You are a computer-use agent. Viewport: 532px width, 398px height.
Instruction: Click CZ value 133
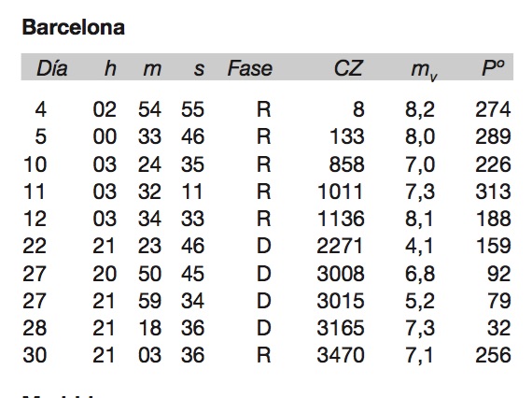click(x=347, y=136)
